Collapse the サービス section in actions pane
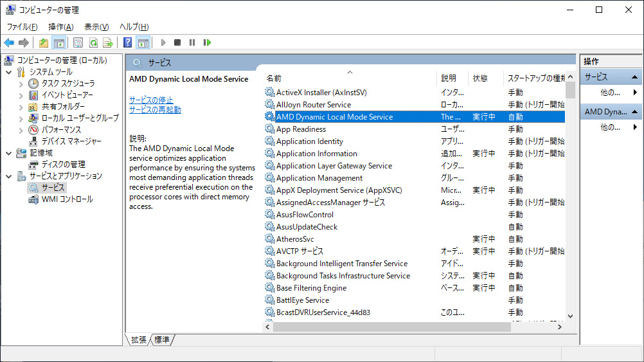This screenshot has width=644, height=362. coord(634,77)
